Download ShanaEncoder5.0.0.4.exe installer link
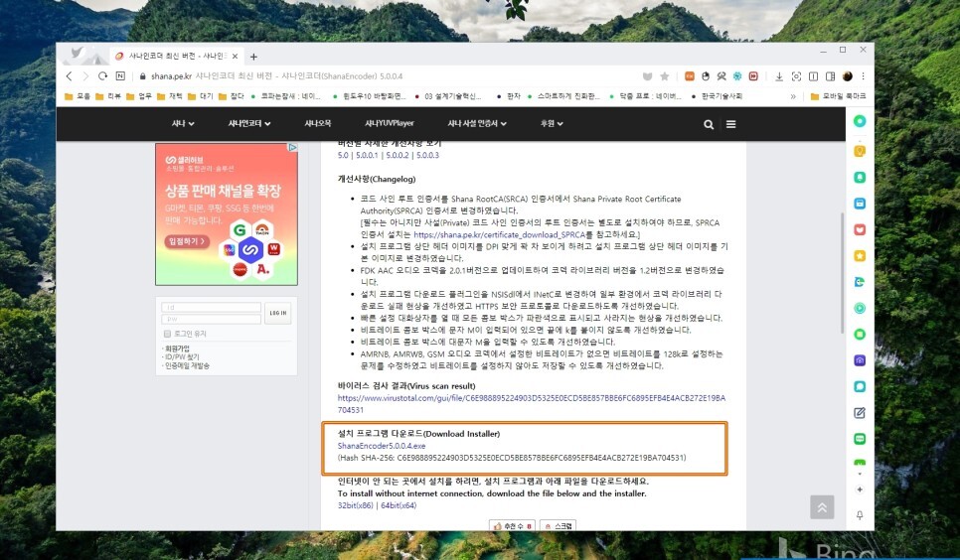 (382, 446)
